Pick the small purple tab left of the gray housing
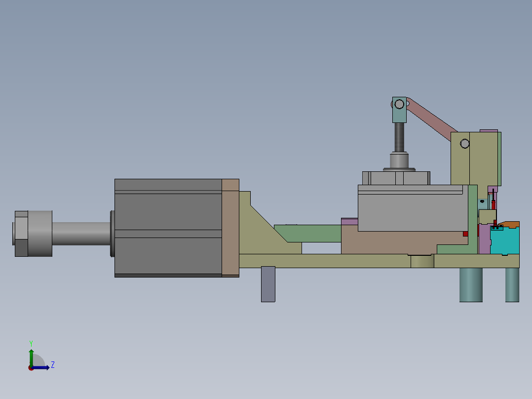This screenshot has width=532, height=399. pyautogui.click(x=349, y=222)
